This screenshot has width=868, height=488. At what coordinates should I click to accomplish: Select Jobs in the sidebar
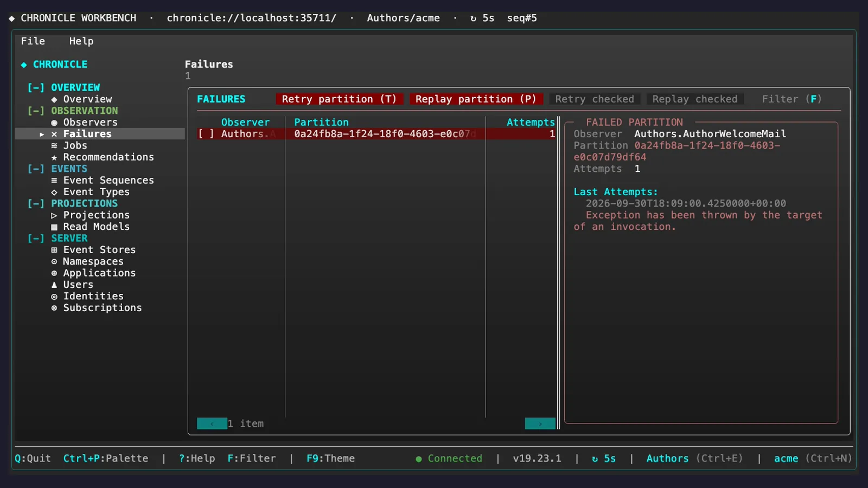75,145
